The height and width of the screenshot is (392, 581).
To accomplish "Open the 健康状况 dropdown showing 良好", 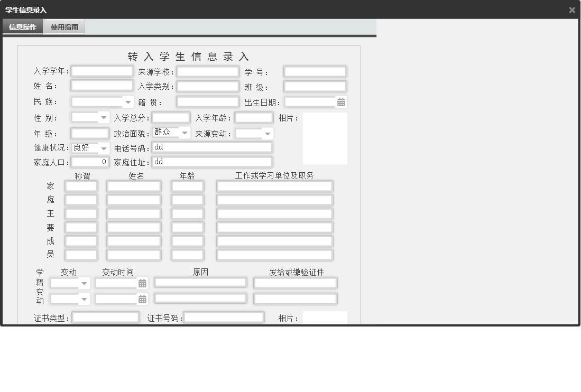I will point(104,148).
